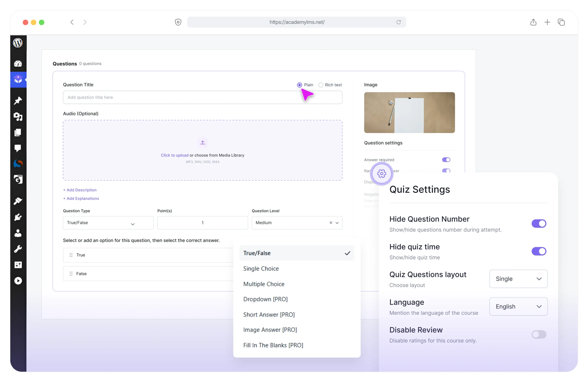The height and width of the screenshot is (382, 588).
Task: Click the gear icon for Quiz Settings
Action: coord(382,174)
